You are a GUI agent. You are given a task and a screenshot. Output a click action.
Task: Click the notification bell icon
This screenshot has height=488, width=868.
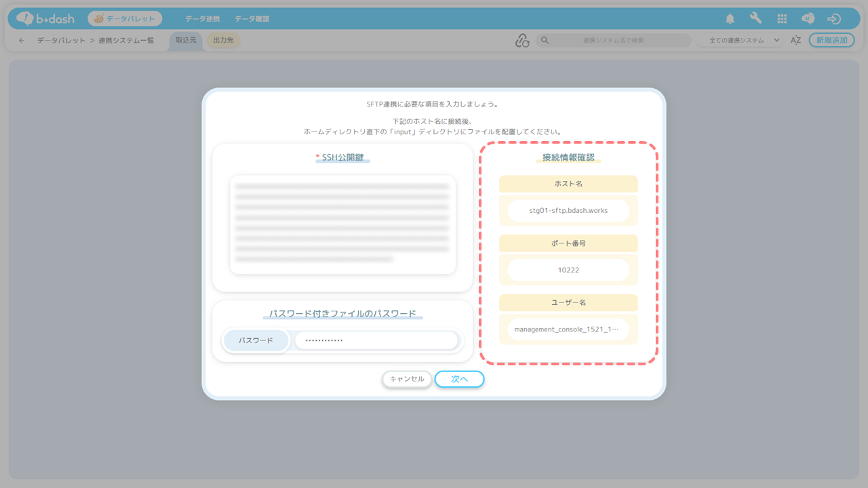click(730, 19)
